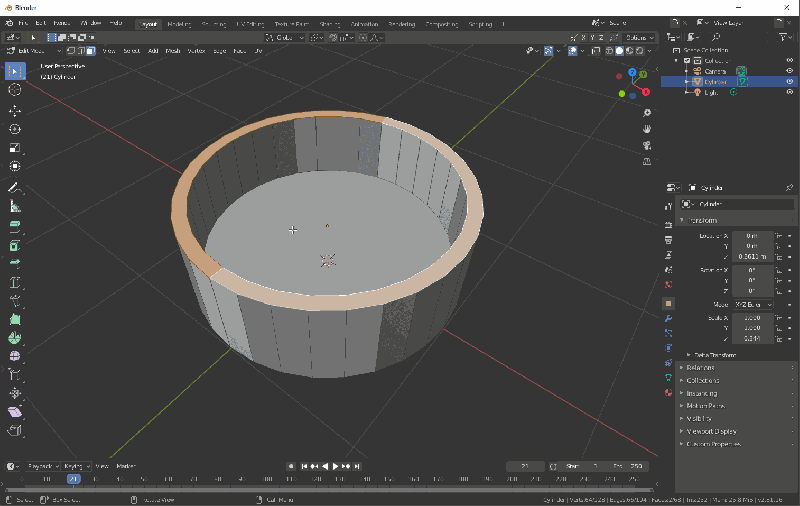800x506 pixels.
Task: Hide the Camera in the outliner
Action: coord(790,71)
